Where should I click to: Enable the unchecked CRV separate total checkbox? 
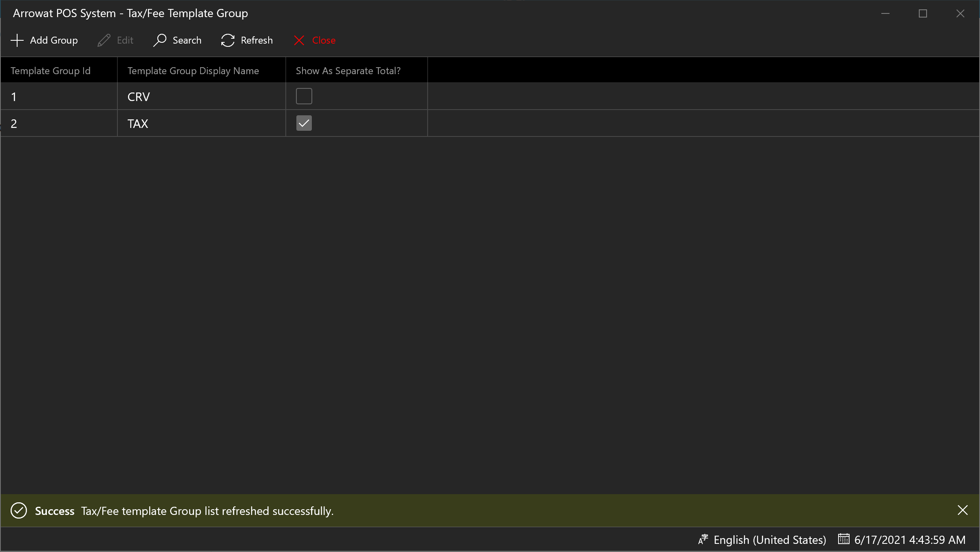[304, 96]
